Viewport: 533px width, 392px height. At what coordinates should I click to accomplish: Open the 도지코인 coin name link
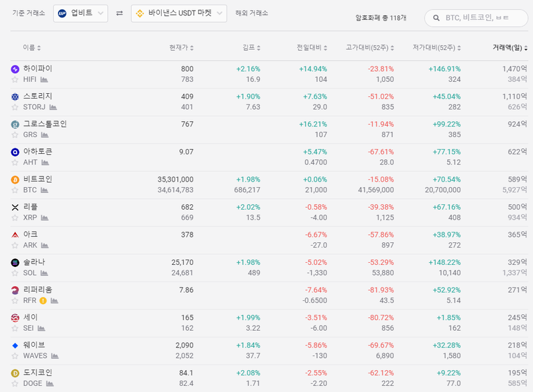click(x=38, y=373)
